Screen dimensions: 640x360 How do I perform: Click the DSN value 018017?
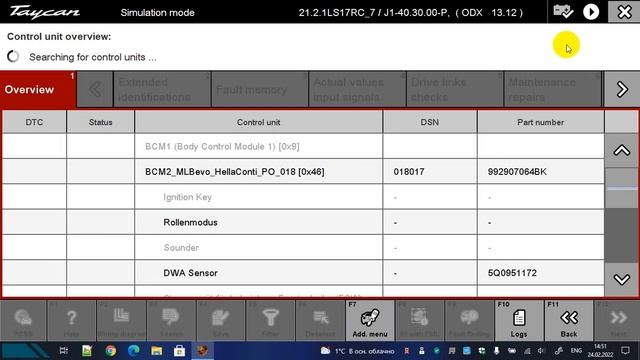tap(409, 172)
